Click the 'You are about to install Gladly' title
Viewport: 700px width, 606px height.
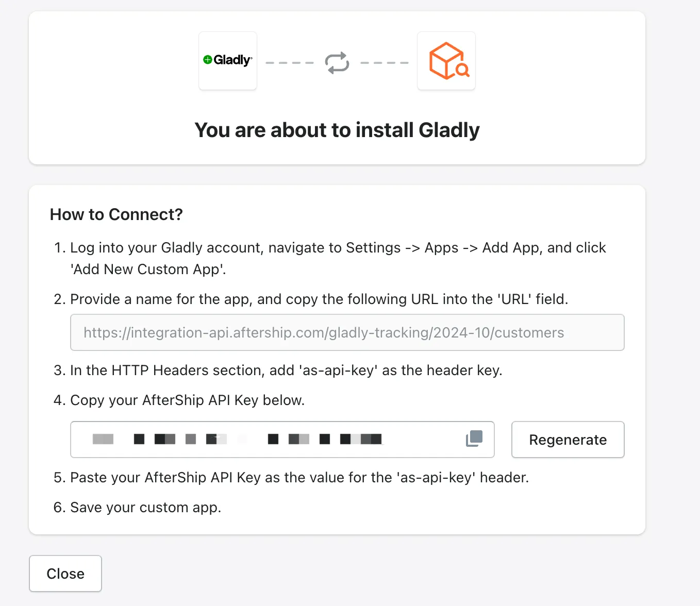pyautogui.click(x=337, y=130)
